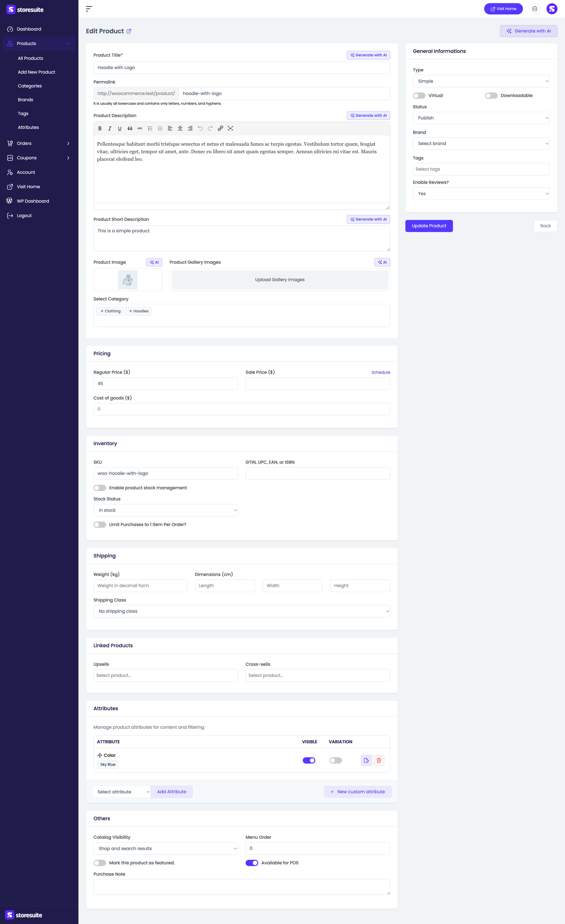This screenshot has height=924, width=565.
Task: Apply italic formatting in description editor
Action: [x=110, y=128]
